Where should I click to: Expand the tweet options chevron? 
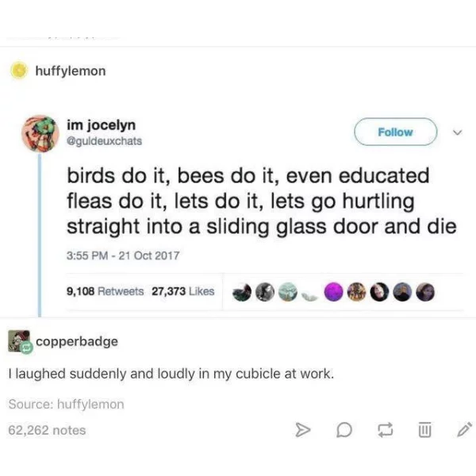[457, 132]
